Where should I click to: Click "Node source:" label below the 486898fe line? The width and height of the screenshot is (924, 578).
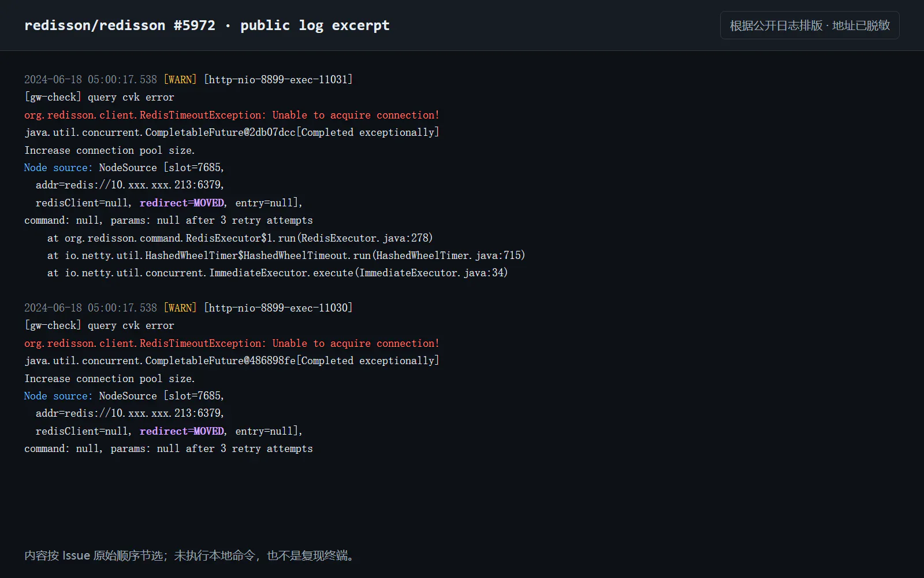(58, 396)
